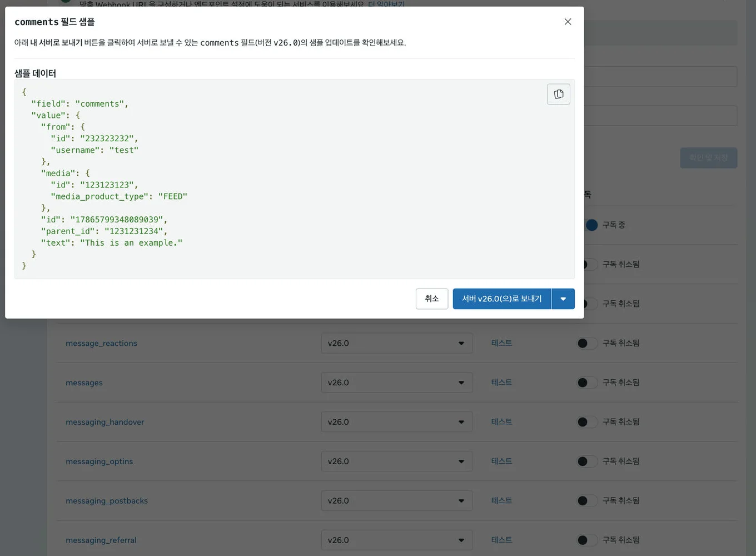Open the message_reactions version dropdown

(397, 343)
